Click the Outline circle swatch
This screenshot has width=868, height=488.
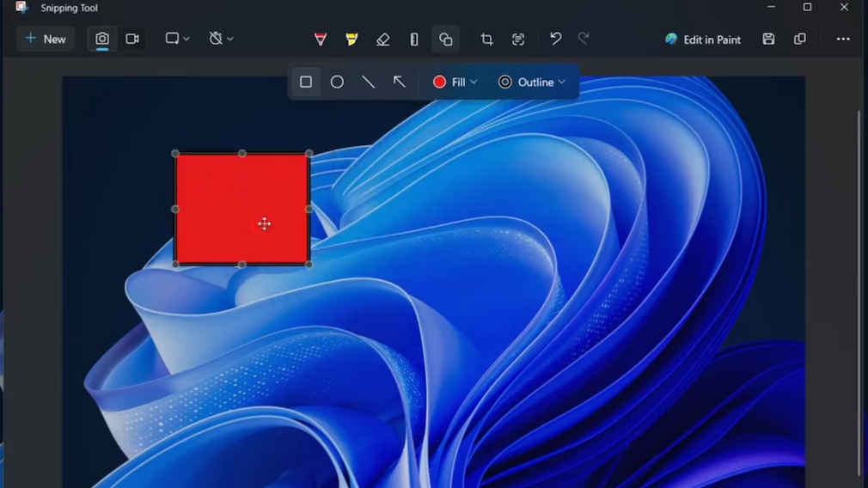tap(504, 82)
